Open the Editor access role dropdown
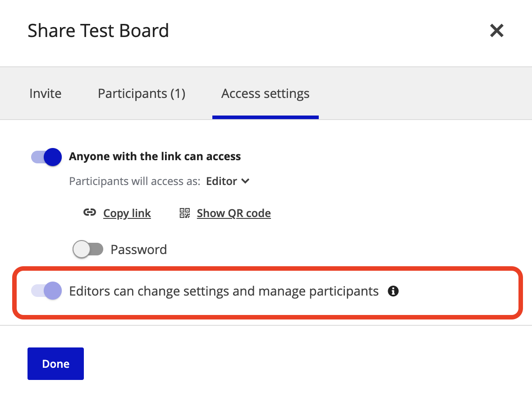Image resolution: width=532 pixels, height=398 pixels. coord(227,181)
